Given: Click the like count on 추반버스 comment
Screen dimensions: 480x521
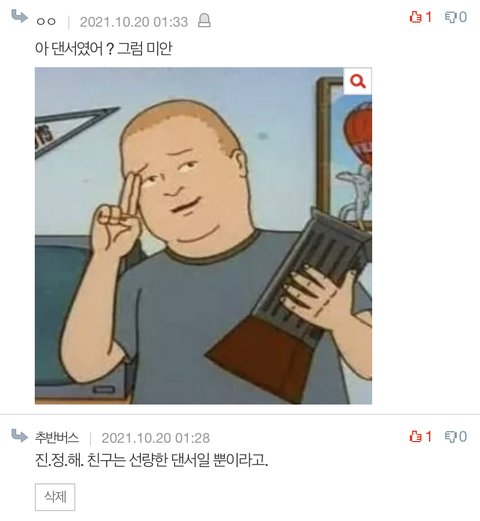Looking at the screenshot, I should point(428,436).
